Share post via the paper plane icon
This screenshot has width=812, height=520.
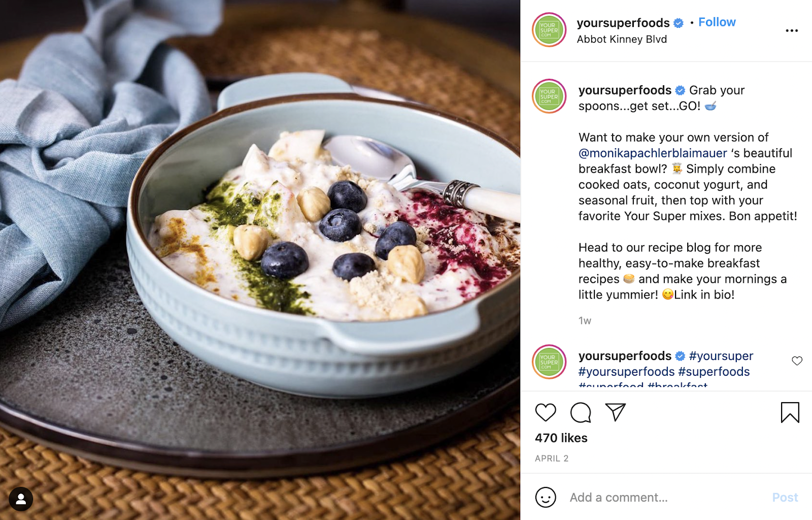tap(615, 412)
